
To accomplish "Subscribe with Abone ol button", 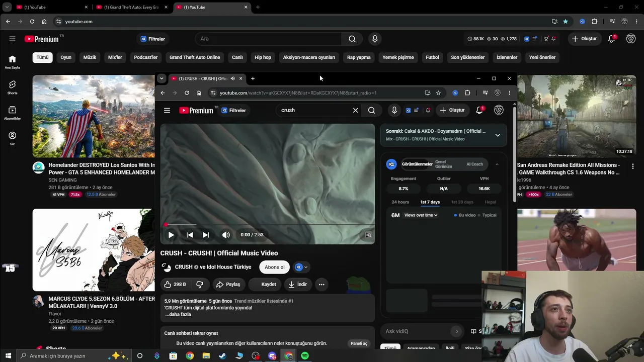I will point(275,267).
